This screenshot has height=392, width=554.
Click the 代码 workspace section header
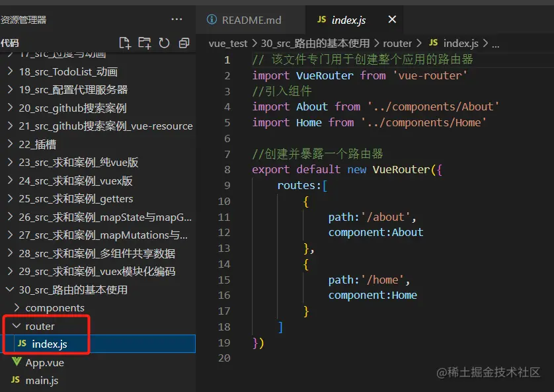[x=9, y=43]
